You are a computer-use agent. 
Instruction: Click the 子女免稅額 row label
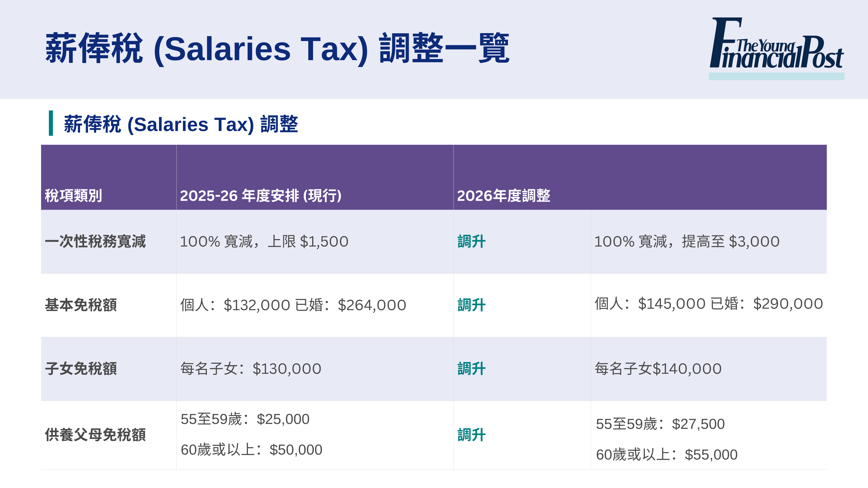[x=81, y=368]
